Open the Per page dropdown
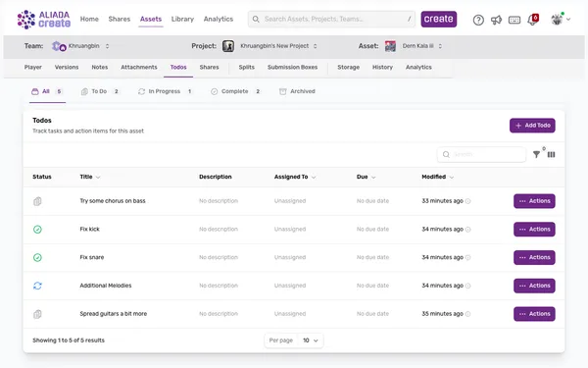This screenshot has width=588, height=368. tap(311, 341)
